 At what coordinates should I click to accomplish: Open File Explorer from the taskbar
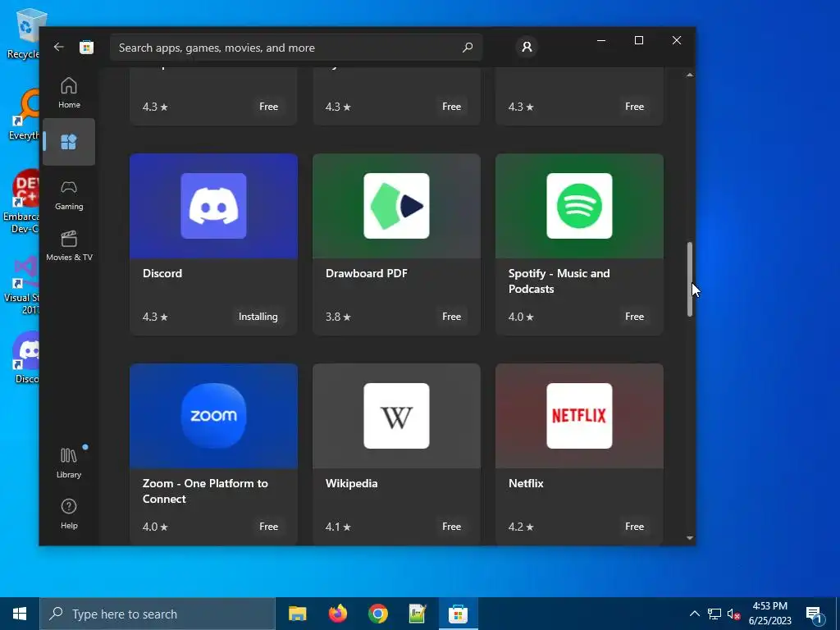[x=297, y=614]
